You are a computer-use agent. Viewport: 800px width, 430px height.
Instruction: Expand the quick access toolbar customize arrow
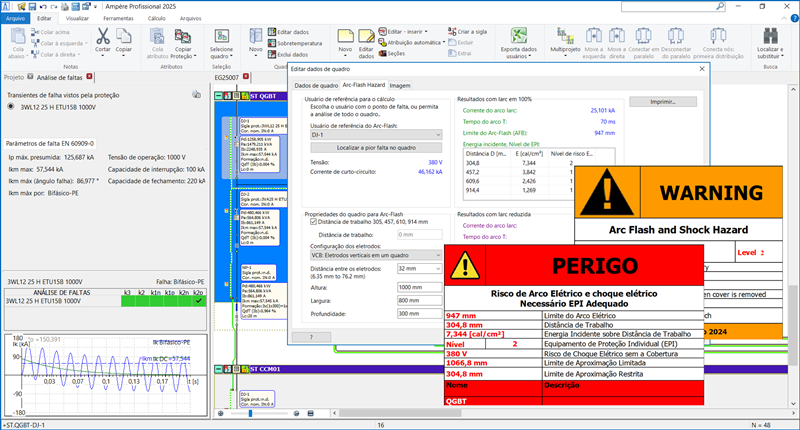pos(95,7)
